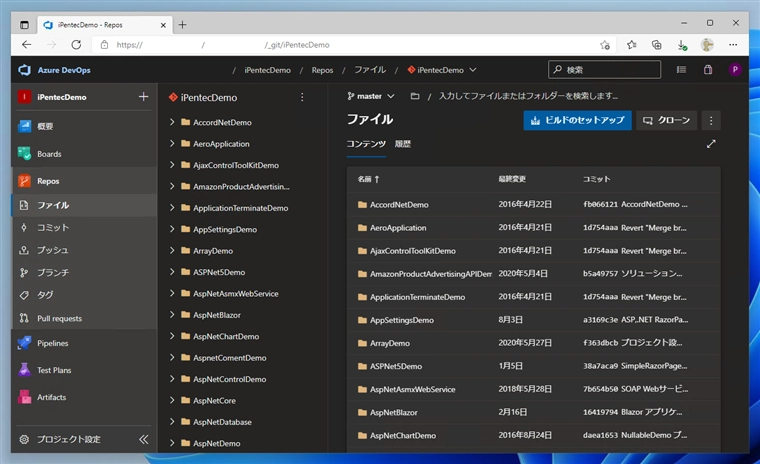
Task: Sort by 名前 column header
Action: click(x=368, y=179)
